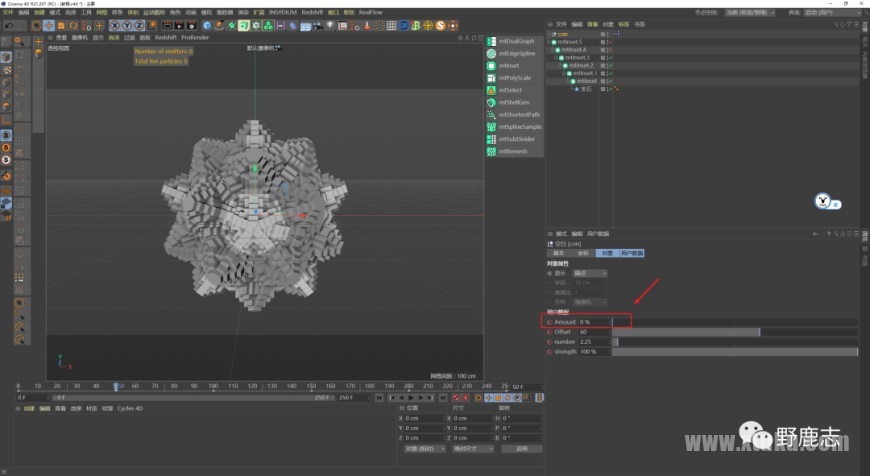Image resolution: width=870 pixels, height=476 pixels.
Task: Toggle visibility dots of con object
Action: point(609,34)
